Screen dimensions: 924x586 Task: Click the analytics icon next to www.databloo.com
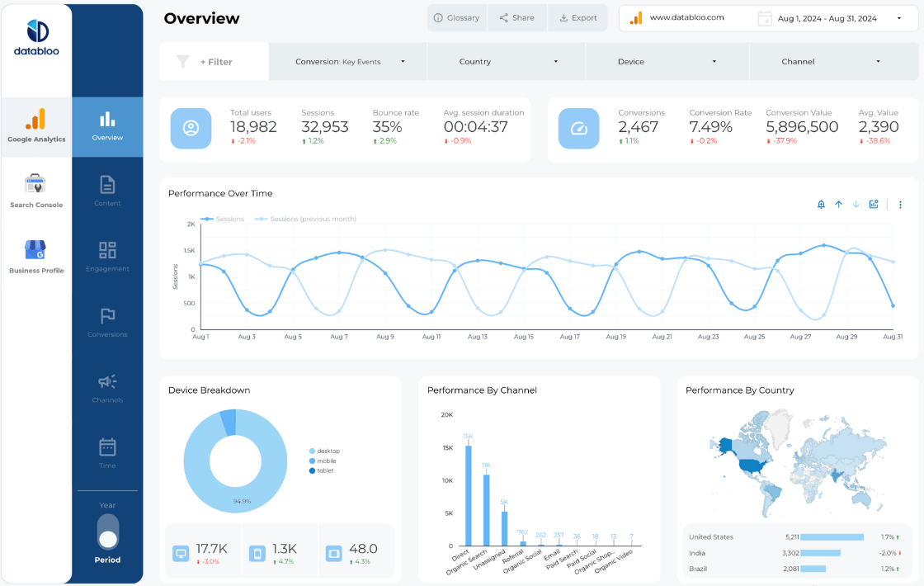click(636, 18)
